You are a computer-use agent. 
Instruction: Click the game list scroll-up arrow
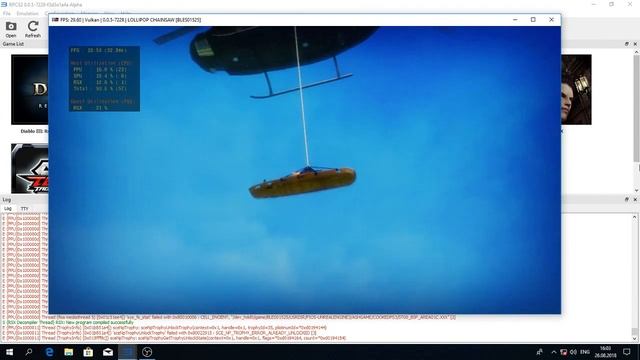[636, 52]
